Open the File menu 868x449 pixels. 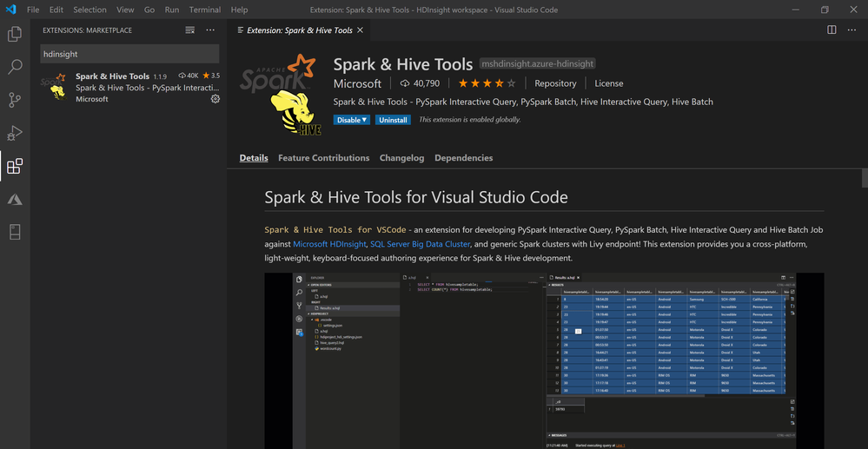point(33,10)
